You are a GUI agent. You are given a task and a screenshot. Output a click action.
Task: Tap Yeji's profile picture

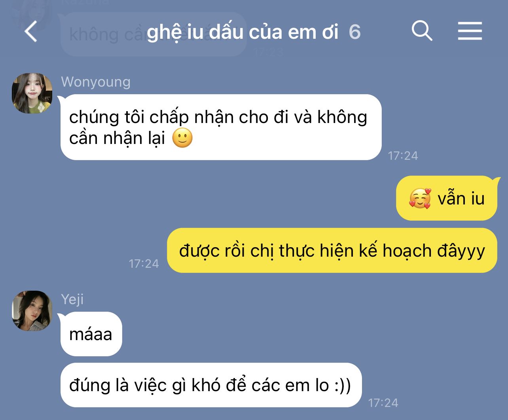(32, 311)
